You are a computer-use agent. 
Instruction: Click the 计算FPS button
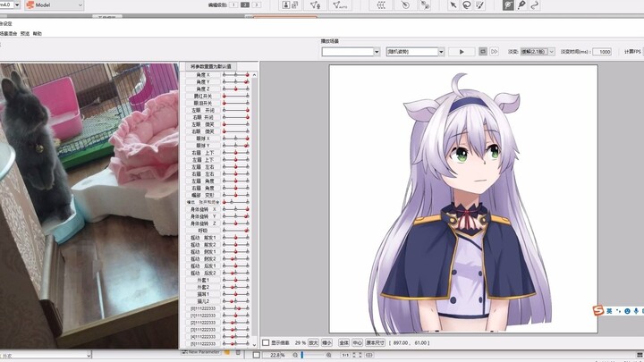coord(632,51)
